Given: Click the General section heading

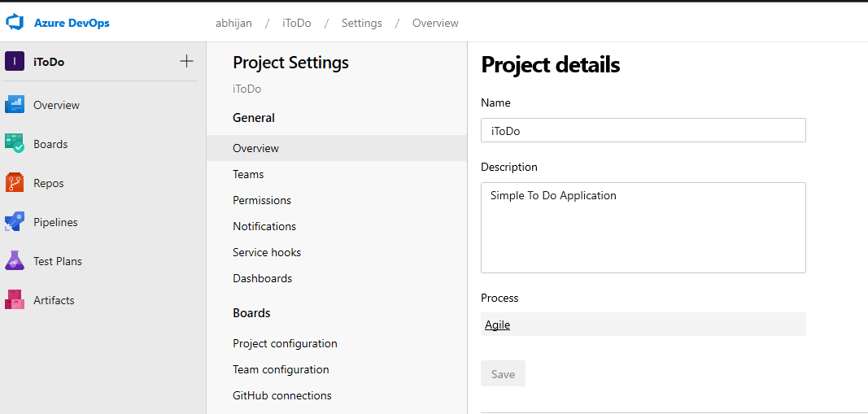Looking at the screenshot, I should point(254,118).
